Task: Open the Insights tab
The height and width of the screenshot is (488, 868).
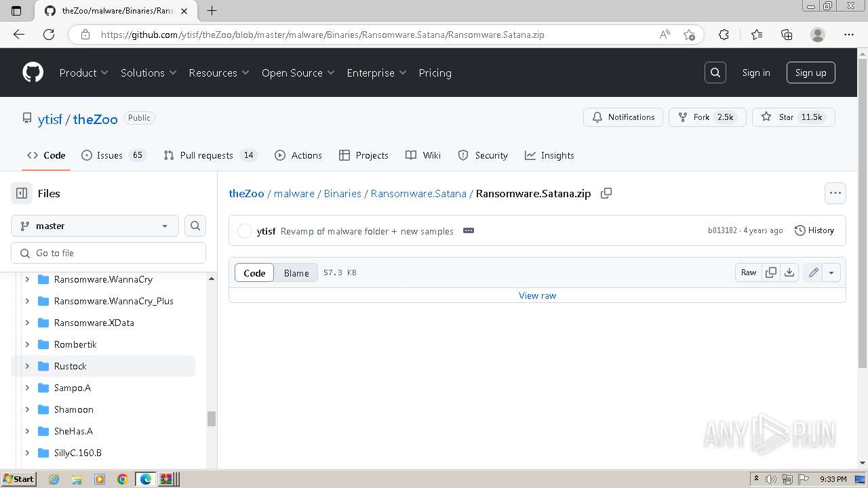Action: tap(550, 155)
